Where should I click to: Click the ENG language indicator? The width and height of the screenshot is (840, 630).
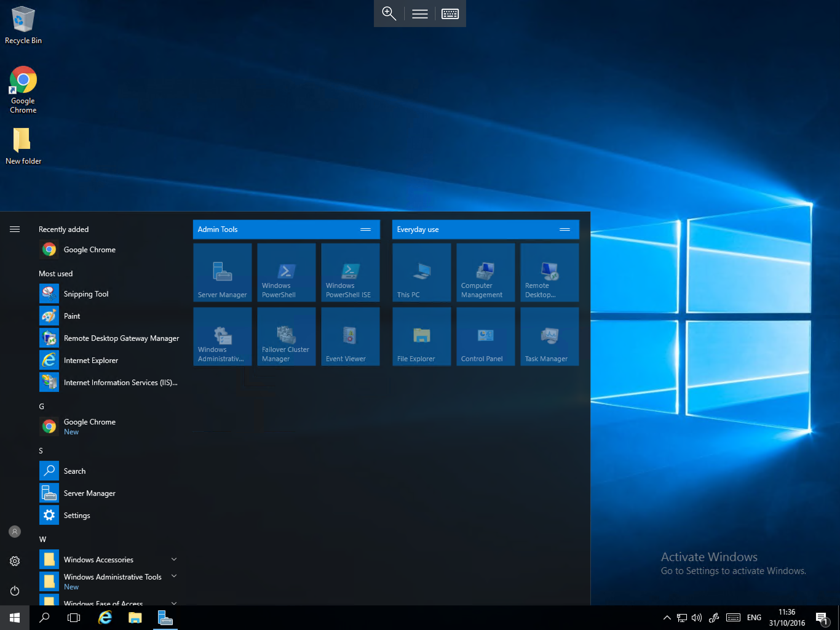(754, 617)
